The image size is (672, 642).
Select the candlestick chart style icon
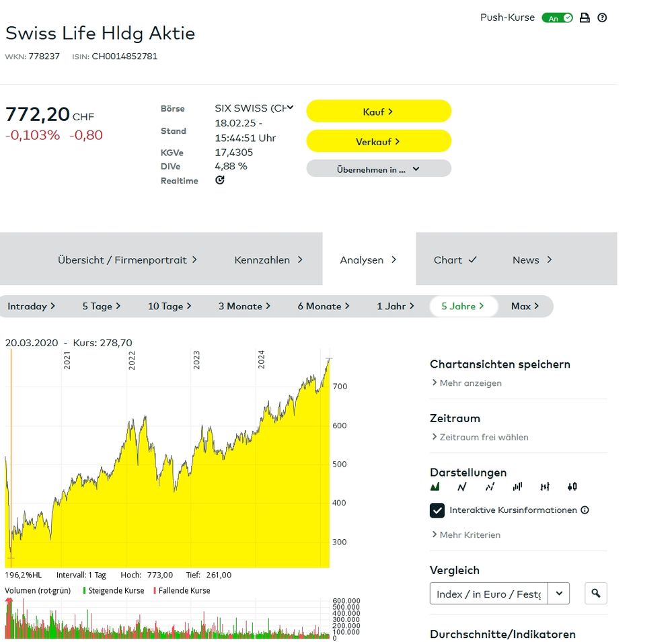coord(572,486)
